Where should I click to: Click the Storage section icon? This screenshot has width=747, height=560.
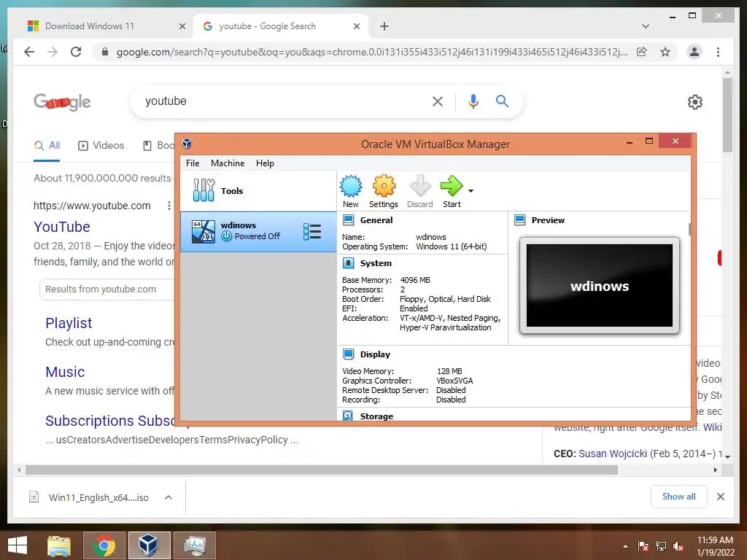(x=348, y=416)
